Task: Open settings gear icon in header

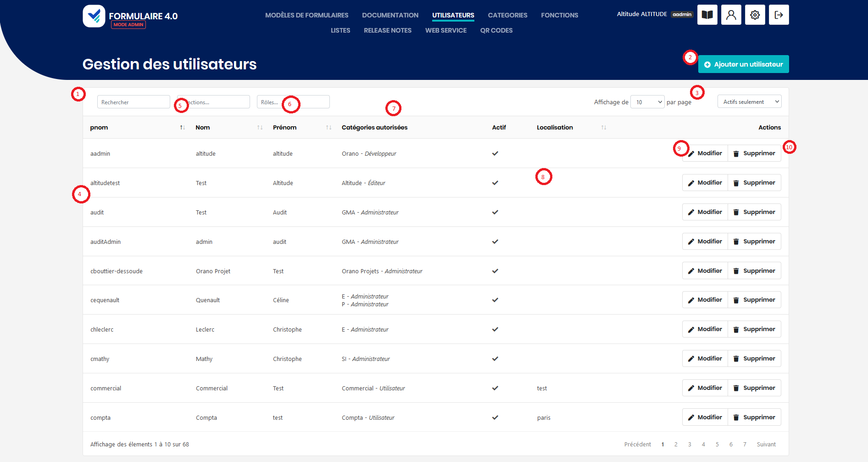Action: click(755, 15)
